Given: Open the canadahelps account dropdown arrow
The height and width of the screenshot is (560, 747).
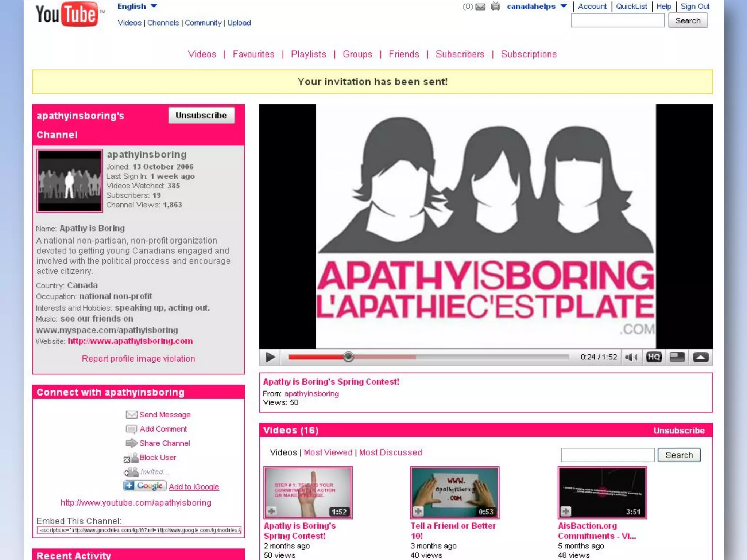Looking at the screenshot, I should coord(564,6).
